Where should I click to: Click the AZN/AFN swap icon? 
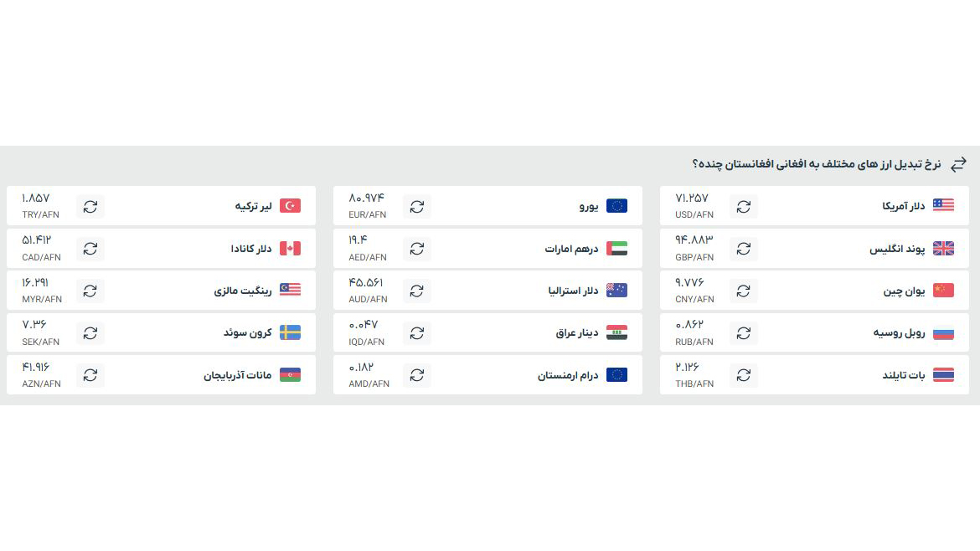pos(90,375)
